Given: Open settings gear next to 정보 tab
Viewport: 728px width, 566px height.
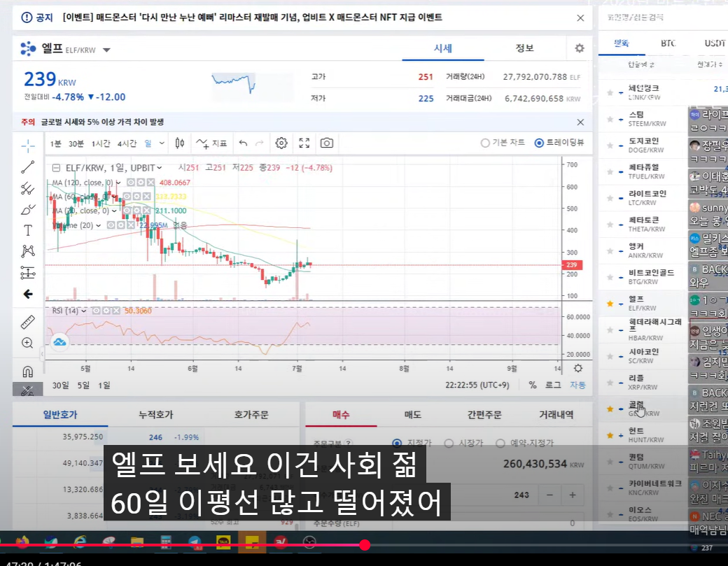Looking at the screenshot, I should (x=580, y=48).
